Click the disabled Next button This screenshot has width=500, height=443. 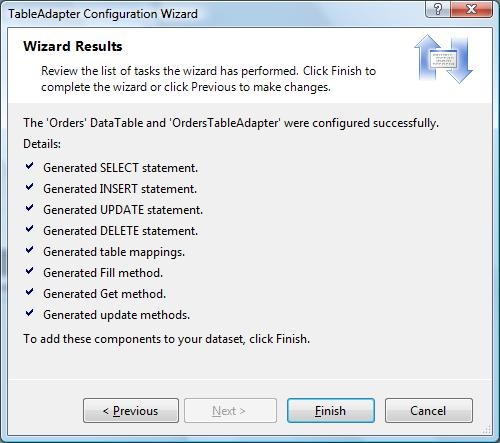click(230, 411)
